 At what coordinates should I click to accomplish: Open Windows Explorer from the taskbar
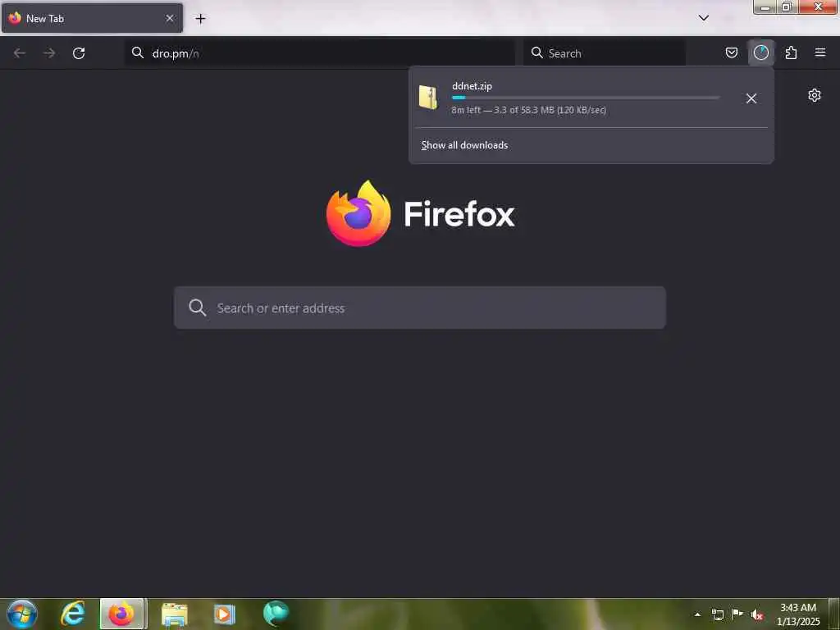click(175, 614)
